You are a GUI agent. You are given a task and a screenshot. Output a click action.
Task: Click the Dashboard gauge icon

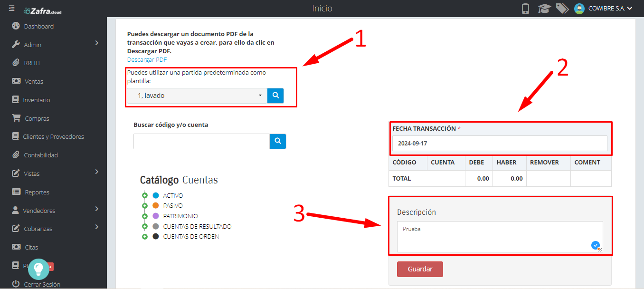click(x=16, y=26)
